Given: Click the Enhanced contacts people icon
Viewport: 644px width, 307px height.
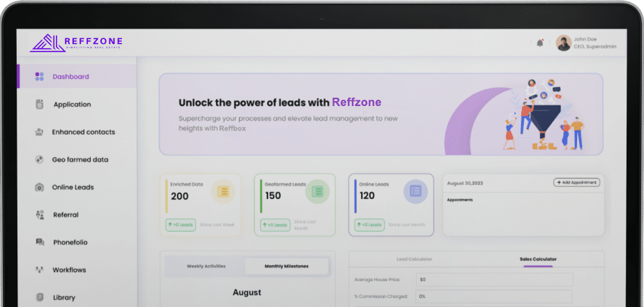Looking at the screenshot, I should coord(39,132).
